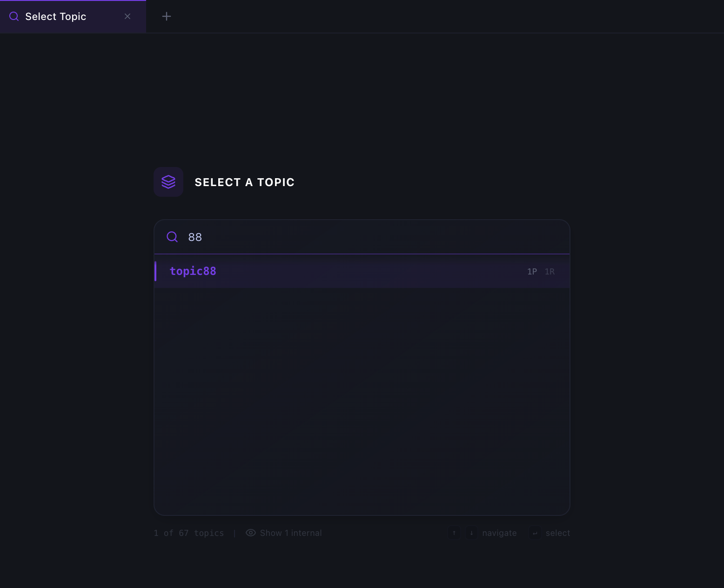
Task: Click Show 1 internal text
Action: [291, 533]
